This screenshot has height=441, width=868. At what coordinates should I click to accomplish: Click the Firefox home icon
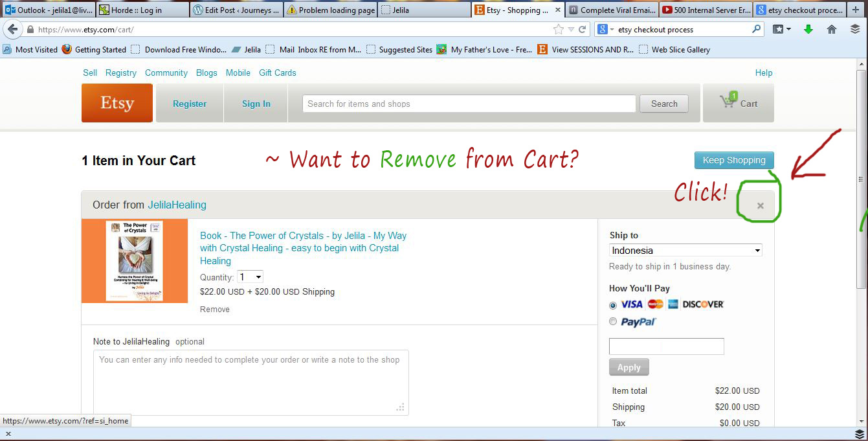tap(832, 30)
